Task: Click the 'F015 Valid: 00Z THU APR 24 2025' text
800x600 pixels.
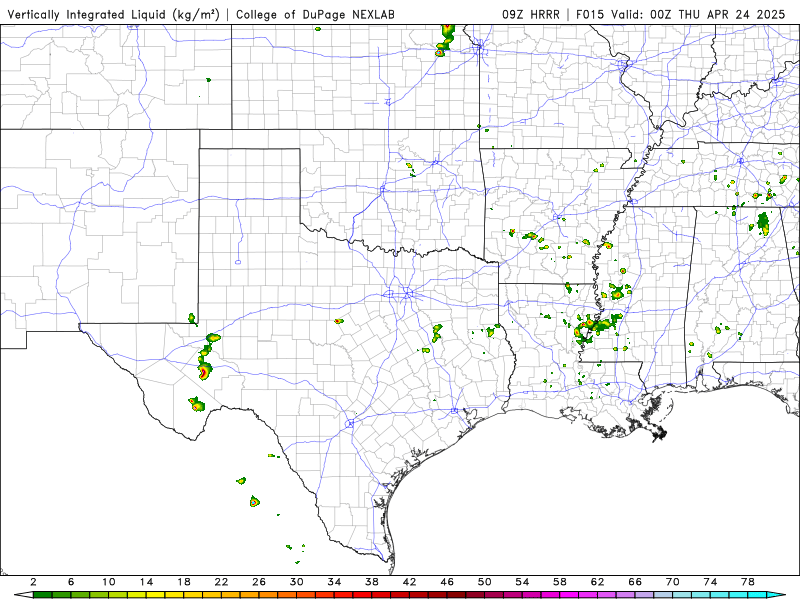Action: pyautogui.click(x=681, y=15)
